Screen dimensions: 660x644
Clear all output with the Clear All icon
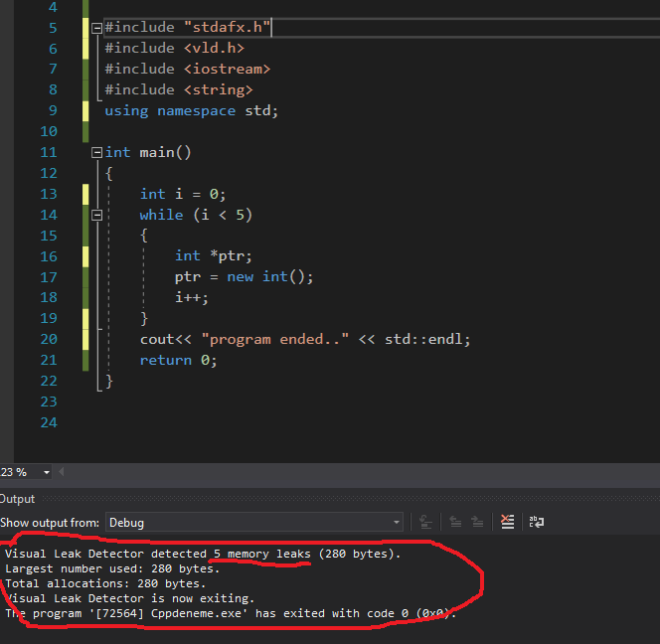pyautogui.click(x=507, y=522)
